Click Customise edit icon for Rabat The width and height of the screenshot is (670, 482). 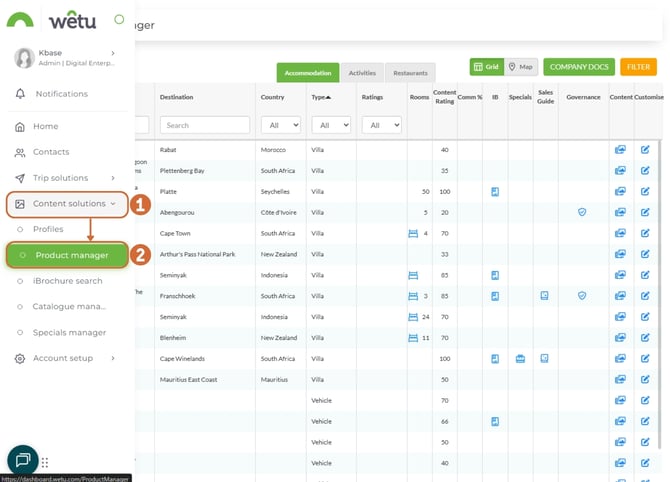tap(645, 150)
